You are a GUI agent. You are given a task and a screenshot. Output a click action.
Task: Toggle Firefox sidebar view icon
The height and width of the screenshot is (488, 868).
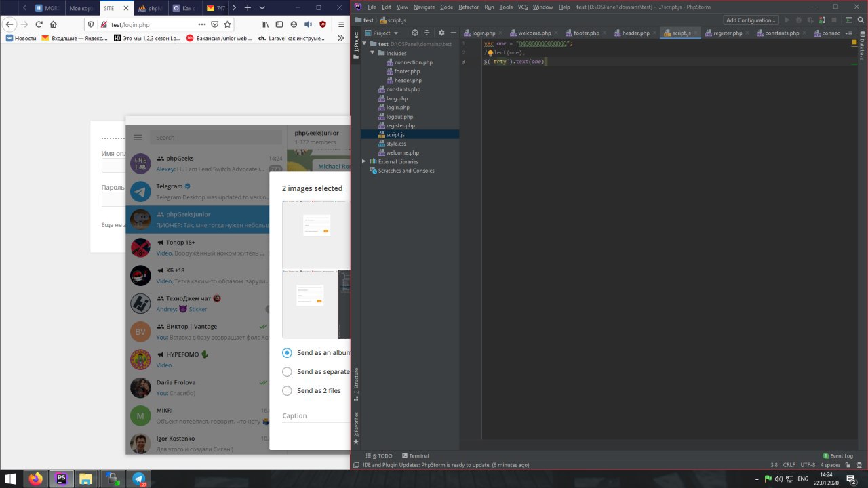tap(279, 24)
